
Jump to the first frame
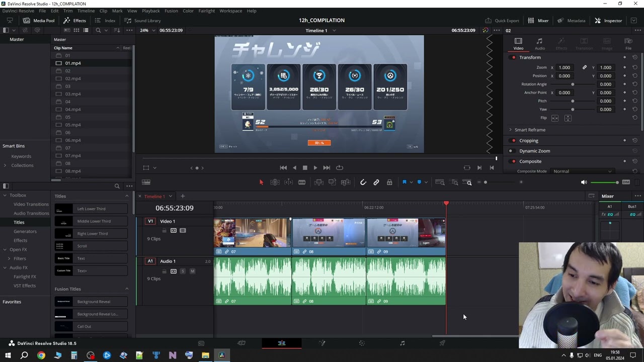[283, 168]
